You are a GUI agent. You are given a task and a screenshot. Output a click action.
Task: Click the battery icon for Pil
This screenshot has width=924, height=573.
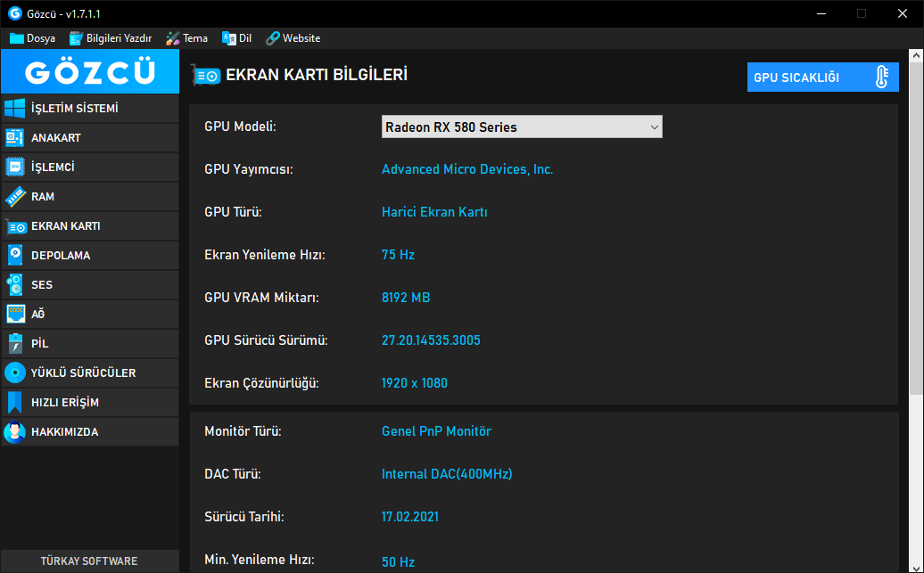tap(14, 344)
